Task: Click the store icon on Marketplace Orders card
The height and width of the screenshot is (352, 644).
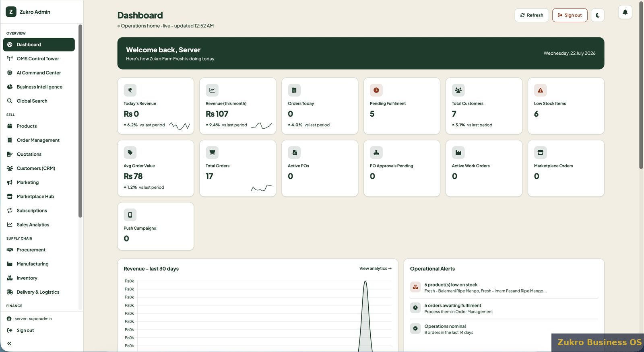Action: tap(541, 152)
